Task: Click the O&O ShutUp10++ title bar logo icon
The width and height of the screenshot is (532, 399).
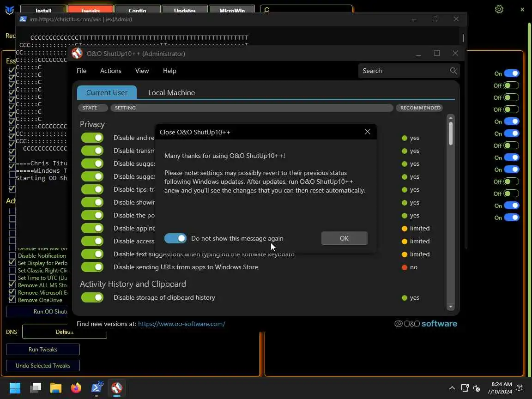Action: (77, 53)
